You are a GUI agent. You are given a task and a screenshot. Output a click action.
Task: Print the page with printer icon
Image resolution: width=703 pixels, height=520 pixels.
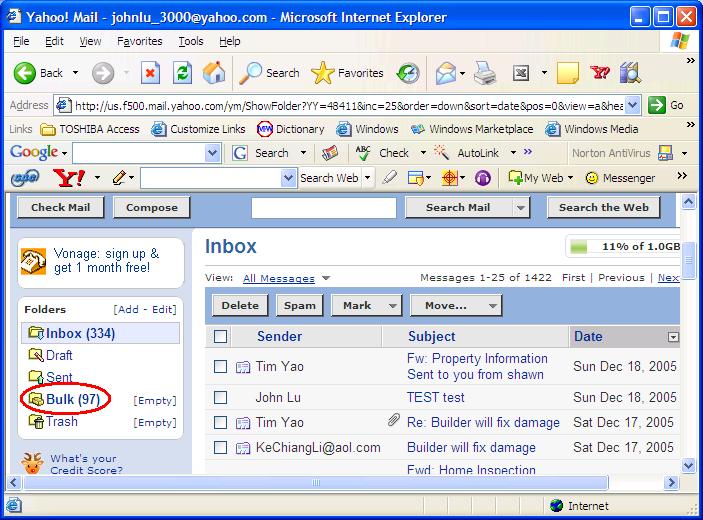[x=485, y=73]
